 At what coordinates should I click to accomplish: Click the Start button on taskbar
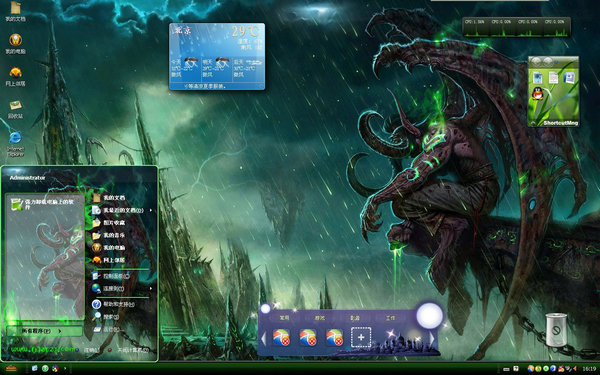click(11, 368)
